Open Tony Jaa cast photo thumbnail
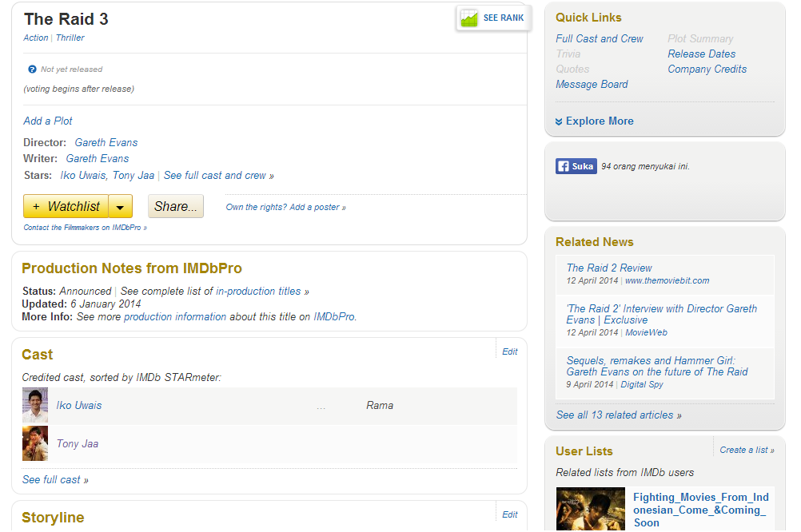The width and height of the screenshot is (801, 532). point(35,443)
